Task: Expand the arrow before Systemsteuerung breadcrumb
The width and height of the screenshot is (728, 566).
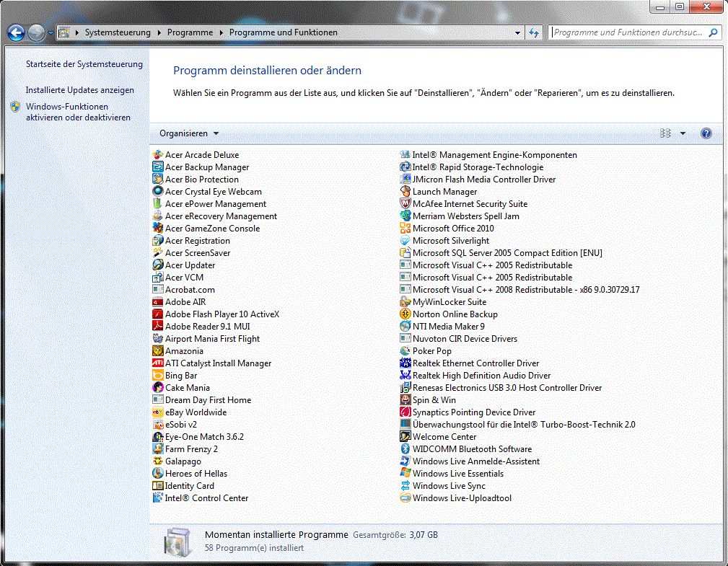Action: point(76,32)
